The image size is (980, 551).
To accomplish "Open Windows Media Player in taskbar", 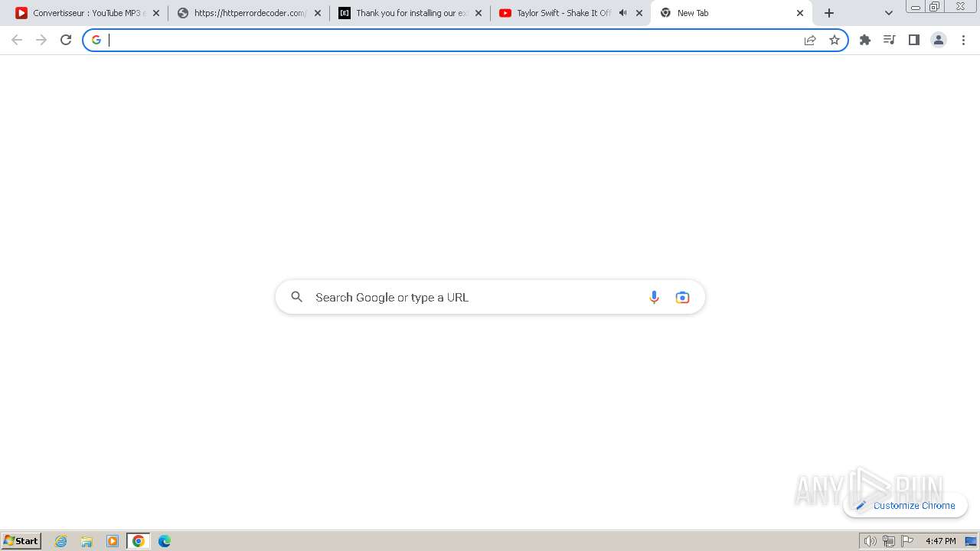I will pos(113,541).
